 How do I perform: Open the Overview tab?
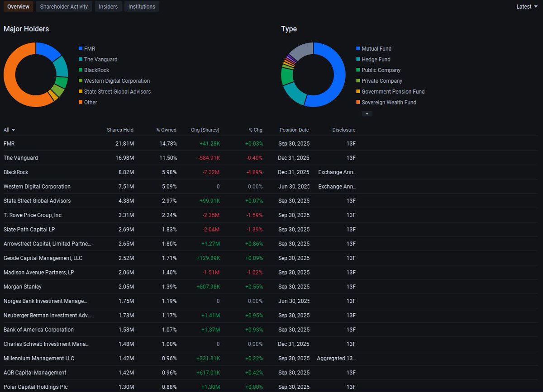coord(18,6)
